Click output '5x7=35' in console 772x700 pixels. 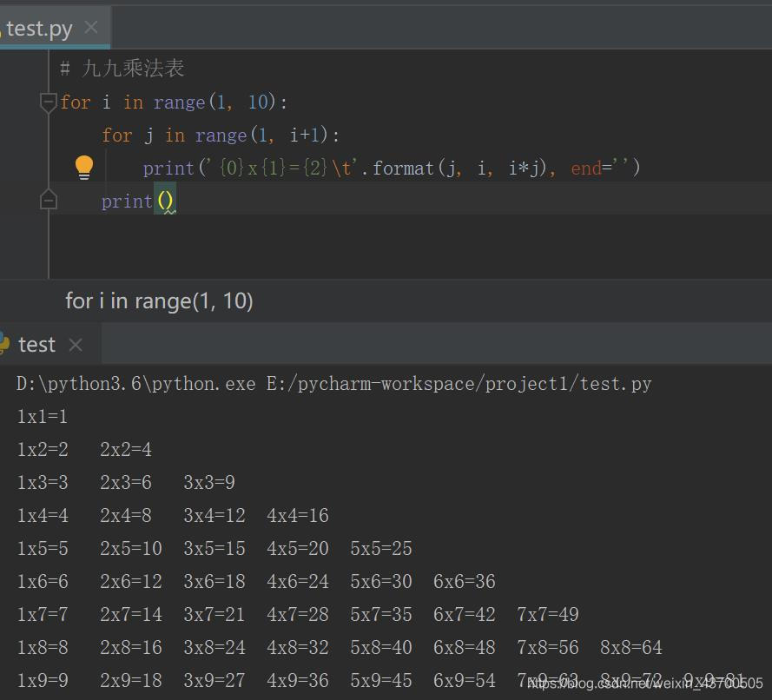click(x=381, y=614)
